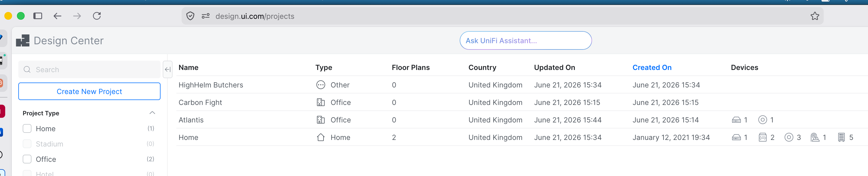Click the Design Center logo icon

[x=23, y=40]
